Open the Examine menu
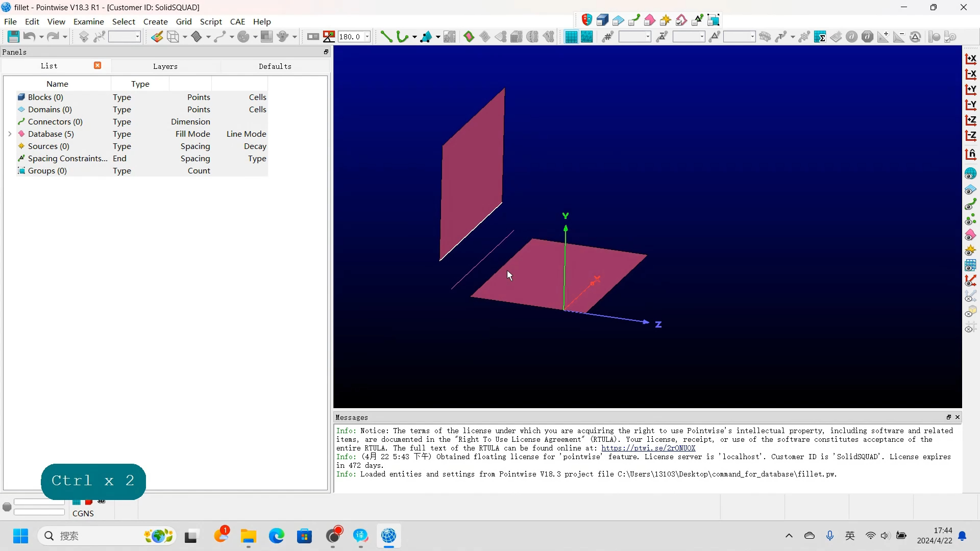 88,21
